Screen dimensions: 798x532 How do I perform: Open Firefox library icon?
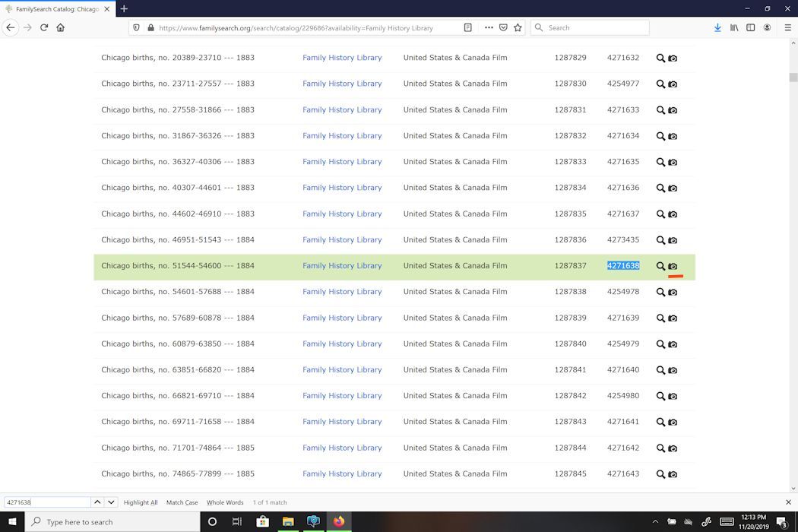pos(734,27)
